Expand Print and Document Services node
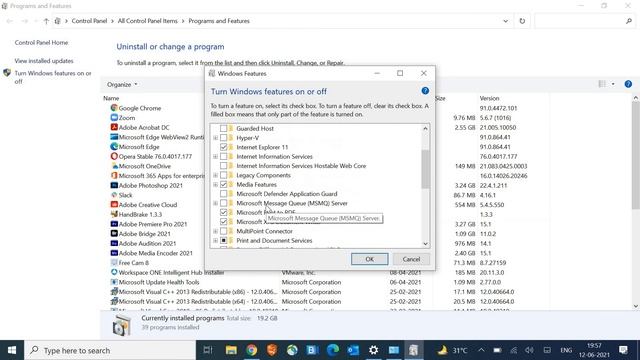The image size is (640, 360). pyautogui.click(x=215, y=241)
